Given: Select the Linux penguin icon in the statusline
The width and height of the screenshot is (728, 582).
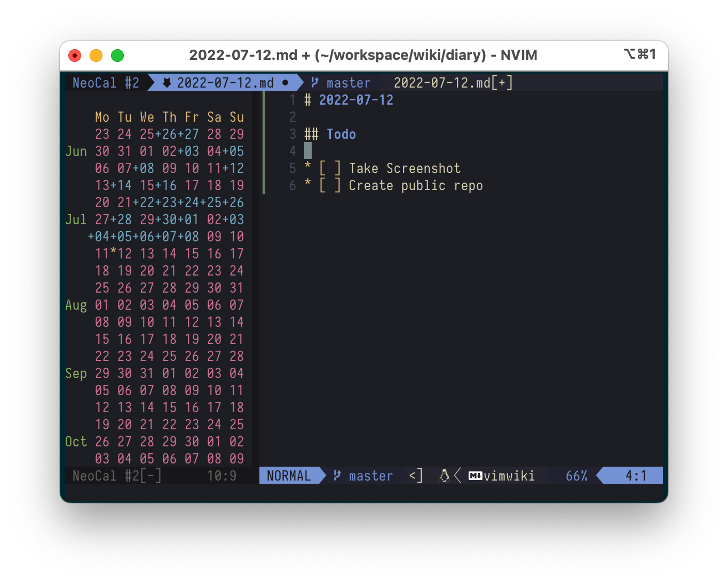Looking at the screenshot, I should pos(445,475).
